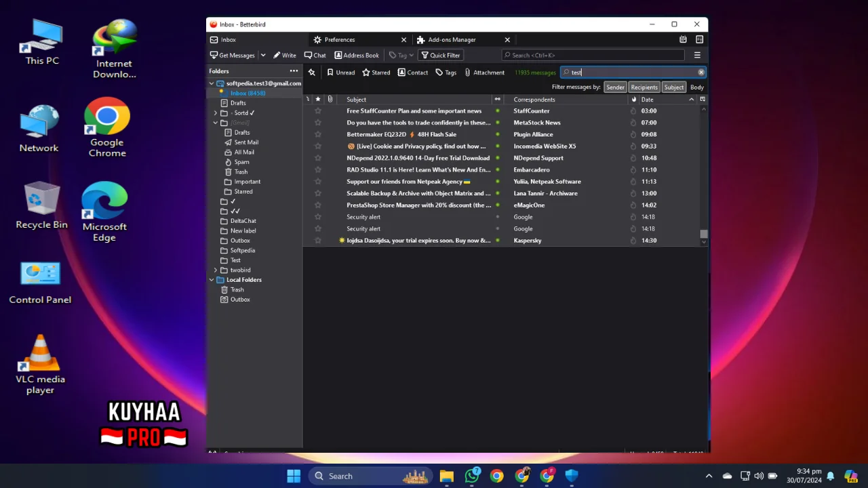
Task: Open VLC media player desktop icon
Action: pyautogui.click(x=41, y=365)
